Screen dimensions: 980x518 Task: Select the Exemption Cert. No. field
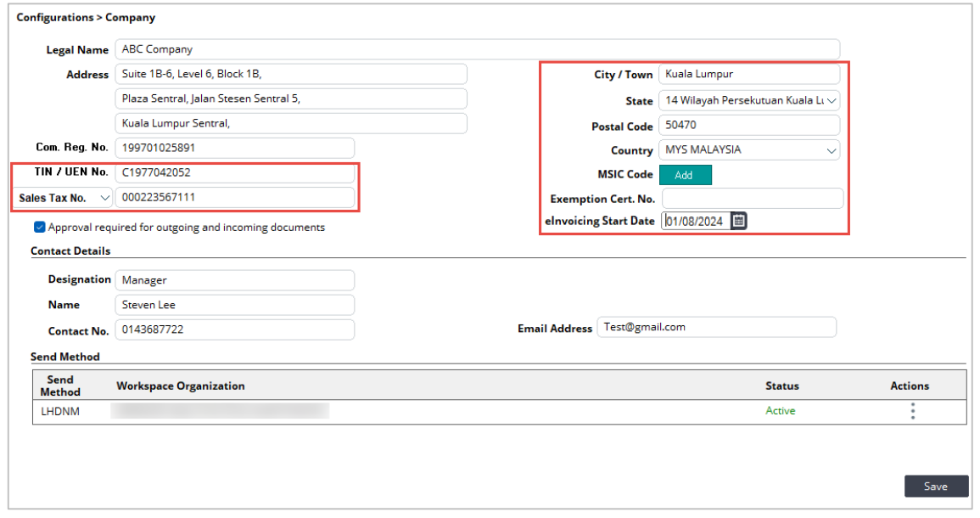[x=753, y=199]
